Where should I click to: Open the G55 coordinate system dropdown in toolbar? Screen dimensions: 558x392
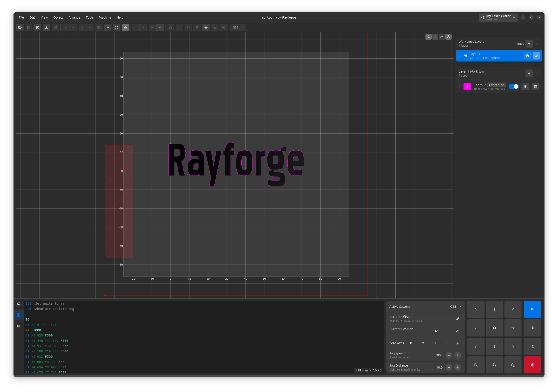pyautogui.click(x=237, y=27)
